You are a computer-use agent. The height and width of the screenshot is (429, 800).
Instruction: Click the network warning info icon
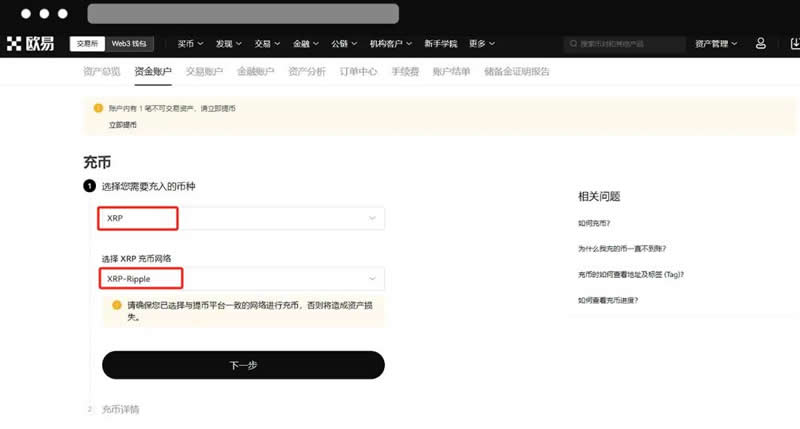pos(117,305)
